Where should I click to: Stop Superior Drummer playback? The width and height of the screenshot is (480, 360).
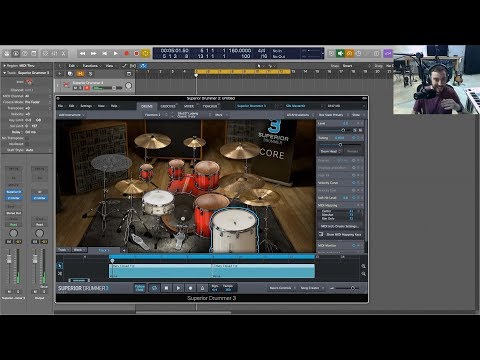[x=166, y=288]
